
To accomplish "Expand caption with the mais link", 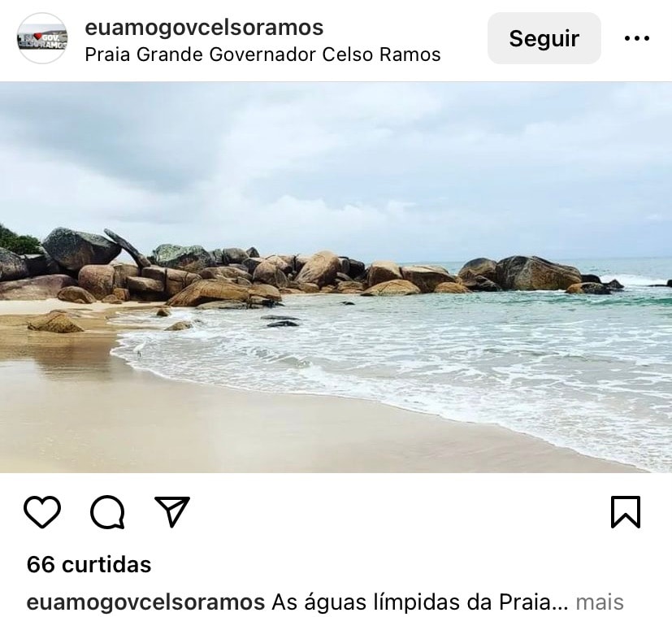I will tap(600, 602).
